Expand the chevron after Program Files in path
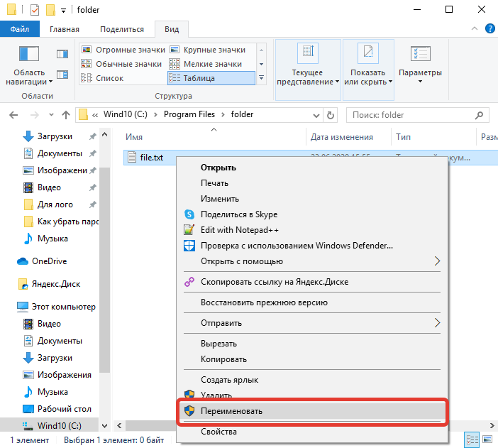 click(x=223, y=115)
